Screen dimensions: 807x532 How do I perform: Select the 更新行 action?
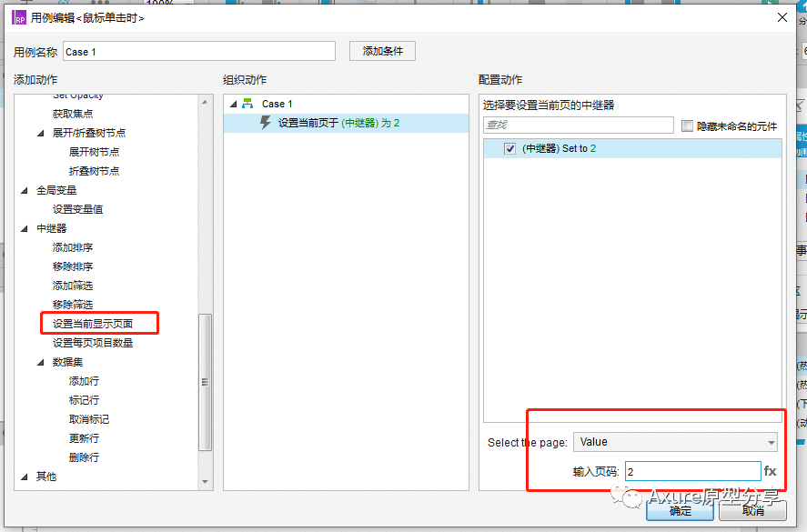pyautogui.click(x=84, y=438)
